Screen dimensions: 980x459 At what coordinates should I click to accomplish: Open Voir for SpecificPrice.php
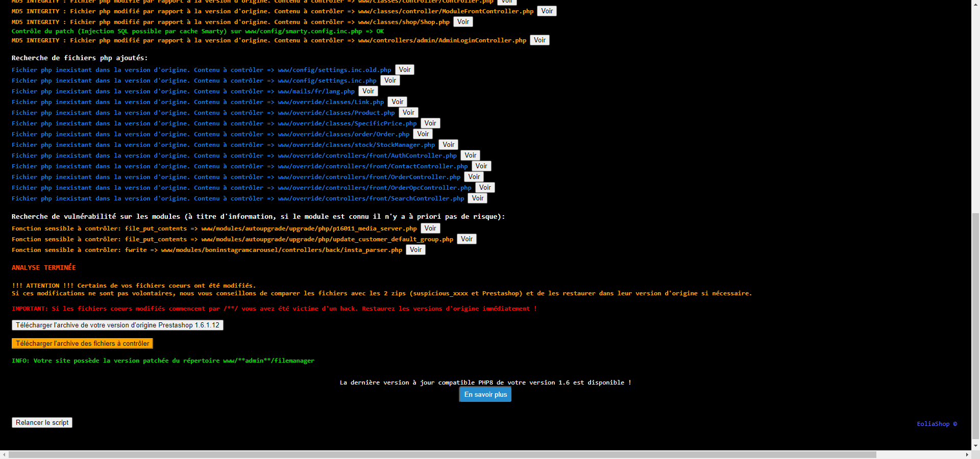click(x=430, y=123)
